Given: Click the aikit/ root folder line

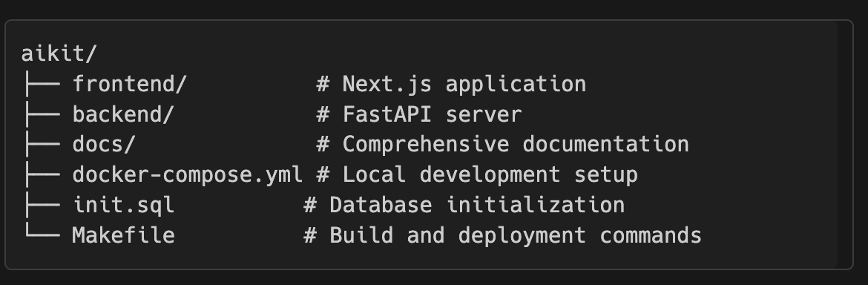Looking at the screenshot, I should tap(59, 54).
